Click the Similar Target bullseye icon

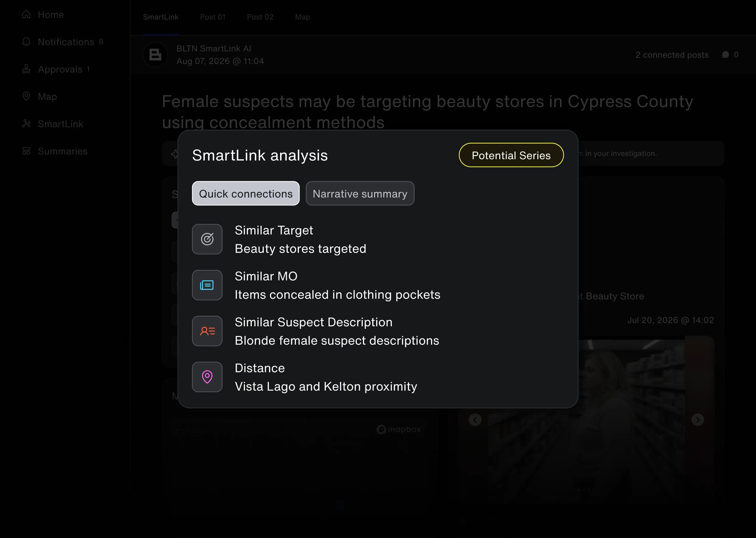pyautogui.click(x=207, y=239)
